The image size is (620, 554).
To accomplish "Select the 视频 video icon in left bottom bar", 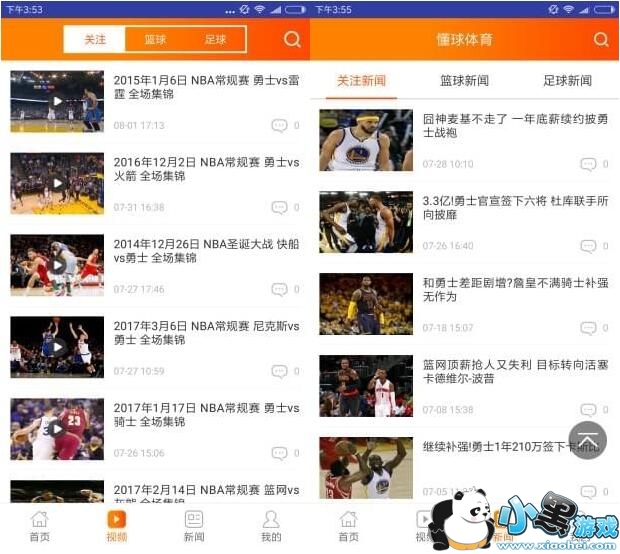I will click(117, 526).
